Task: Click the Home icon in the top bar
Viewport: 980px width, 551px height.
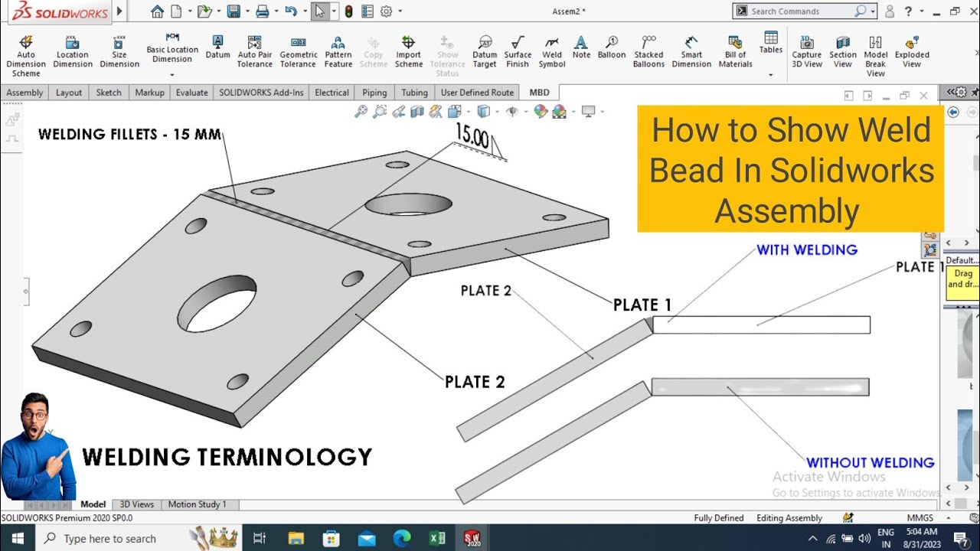Action: (157, 11)
